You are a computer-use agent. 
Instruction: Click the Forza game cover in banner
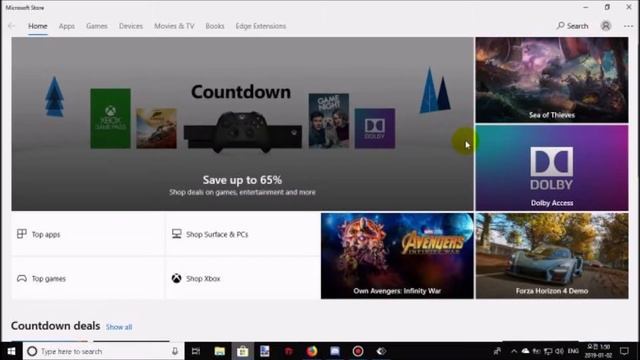tap(156, 128)
